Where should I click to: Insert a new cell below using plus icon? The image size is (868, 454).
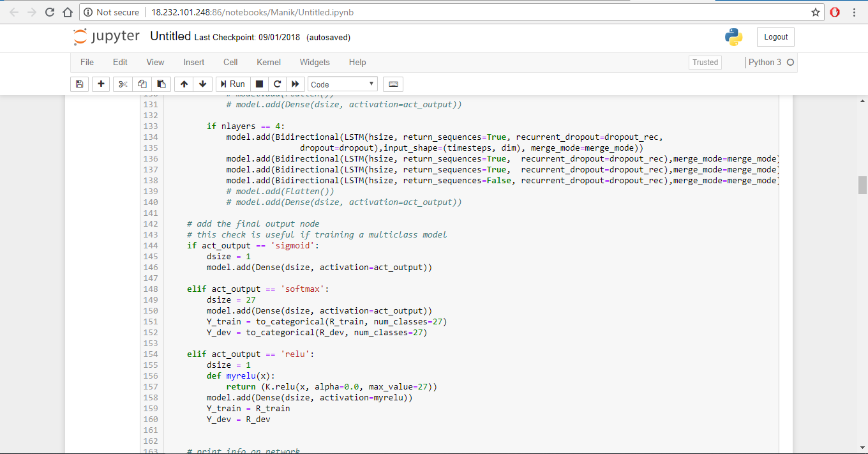[x=101, y=84]
